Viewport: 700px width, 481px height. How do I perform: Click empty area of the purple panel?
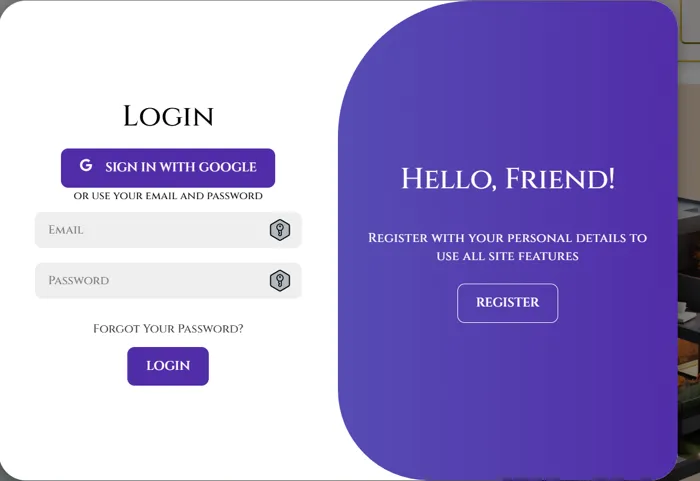[x=508, y=393]
